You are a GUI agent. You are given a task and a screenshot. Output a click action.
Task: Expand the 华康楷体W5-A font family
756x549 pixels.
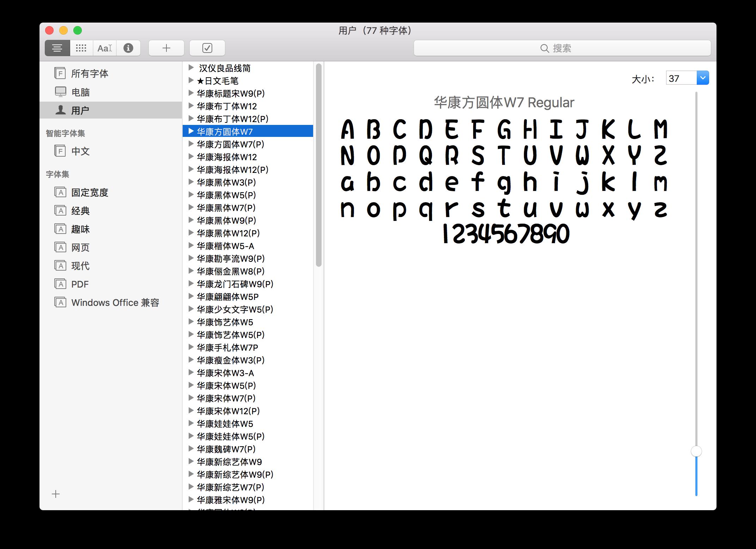point(191,246)
